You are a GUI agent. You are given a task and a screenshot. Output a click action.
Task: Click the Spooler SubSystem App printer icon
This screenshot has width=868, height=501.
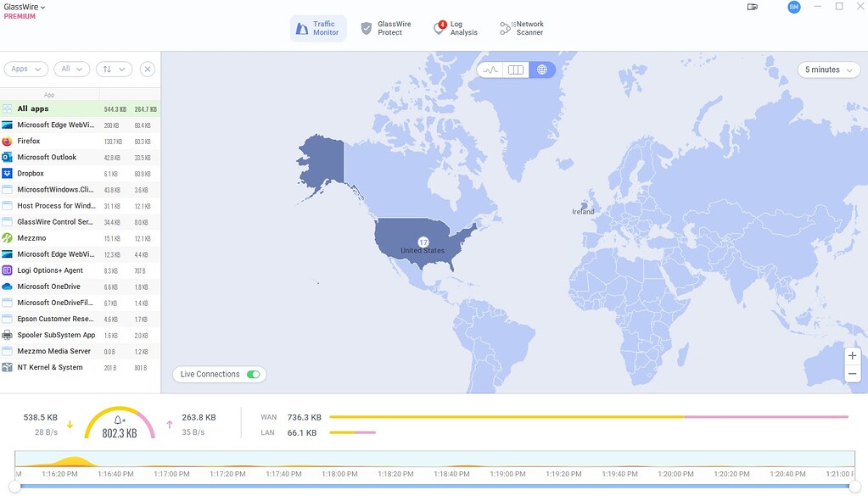click(7, 335)
